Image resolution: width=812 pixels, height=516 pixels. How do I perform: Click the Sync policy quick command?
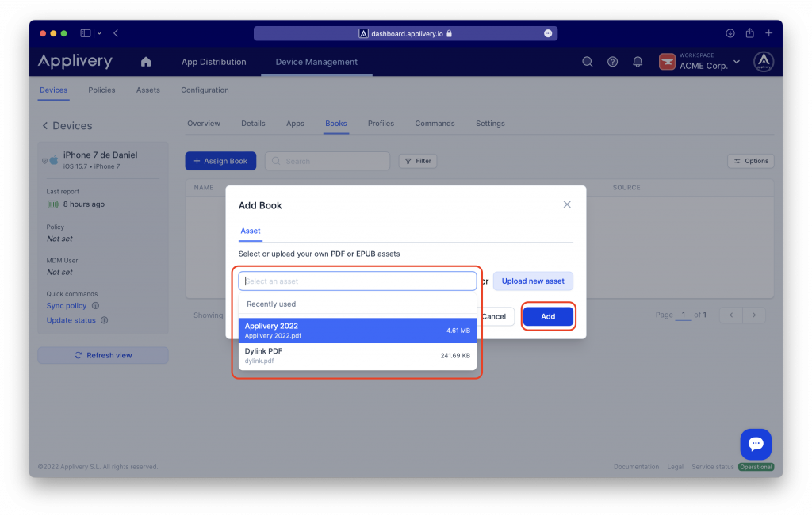67,305
